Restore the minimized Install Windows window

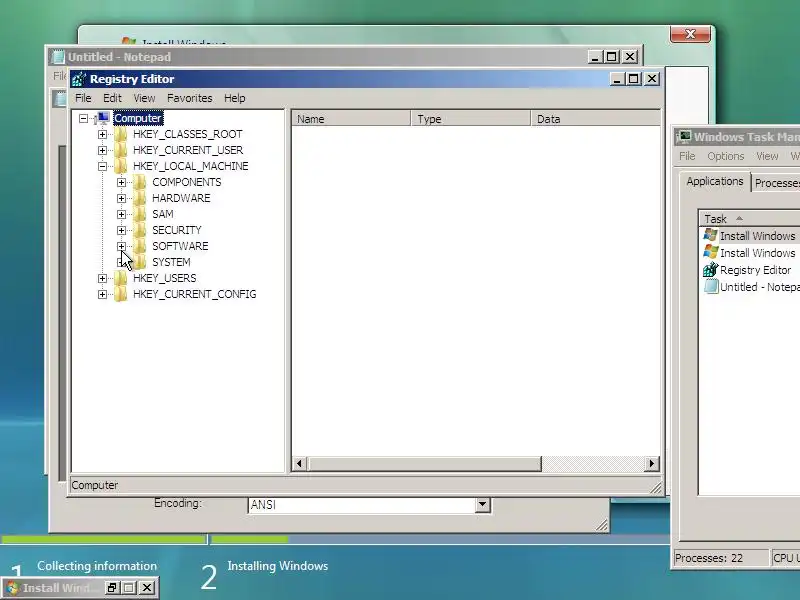112,588
